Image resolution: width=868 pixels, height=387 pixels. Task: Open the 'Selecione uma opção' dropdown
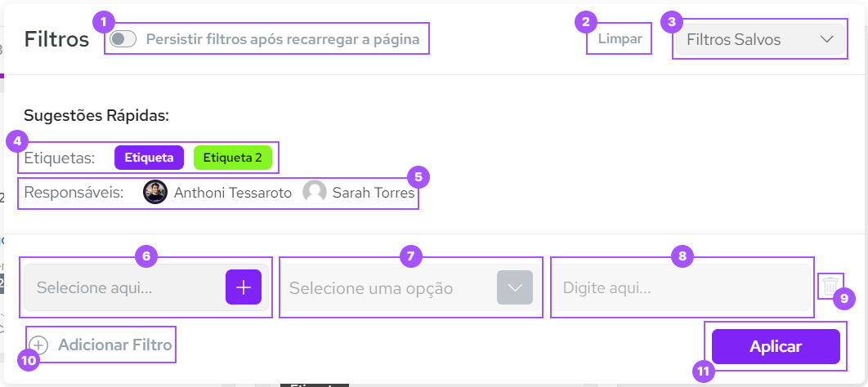coord(411,287)
